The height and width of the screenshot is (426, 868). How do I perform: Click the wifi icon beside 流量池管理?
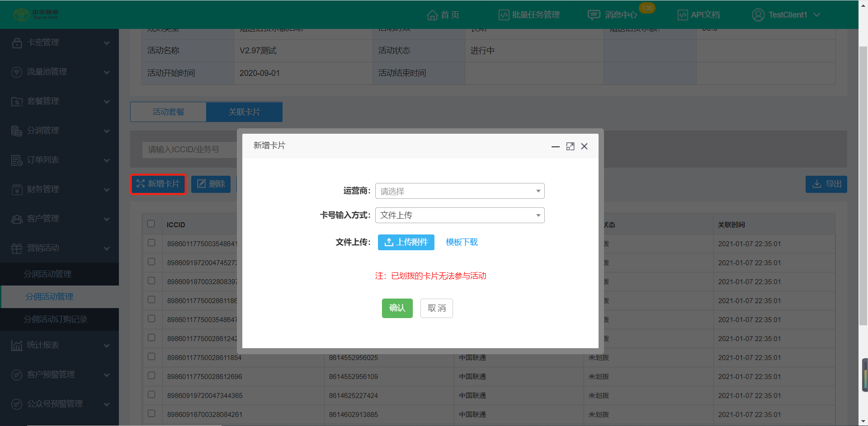[17, 72]
